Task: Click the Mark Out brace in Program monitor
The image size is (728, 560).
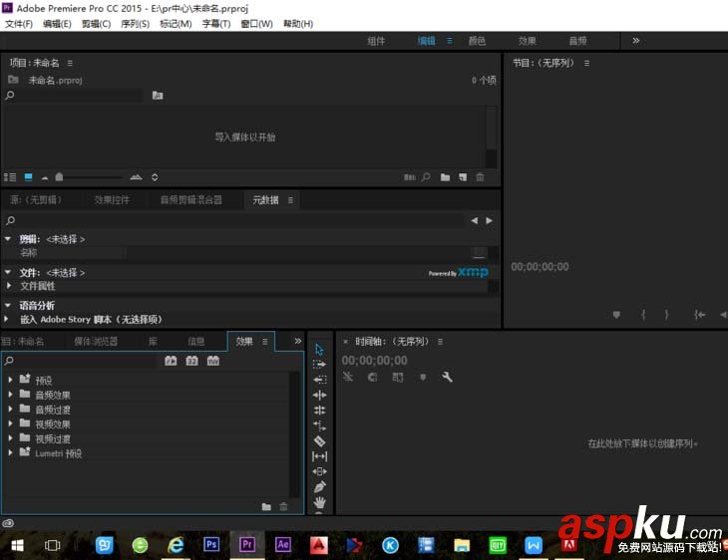Action: (667, 315)
